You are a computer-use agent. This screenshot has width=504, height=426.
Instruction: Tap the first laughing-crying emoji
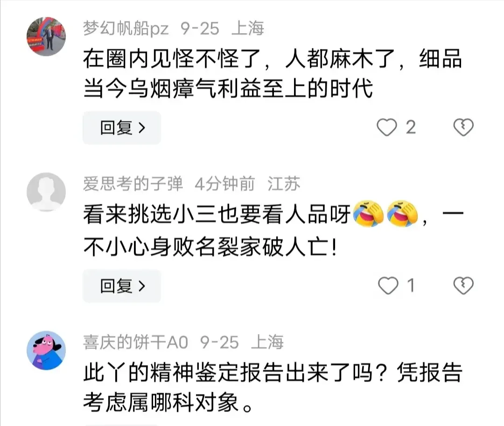tap(368, 214)
